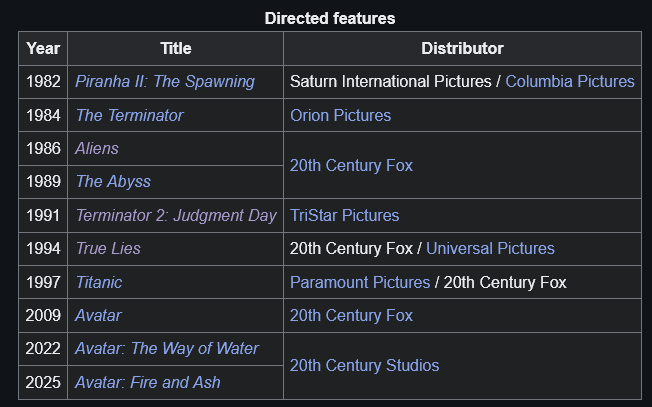
Task: Open the Aliens film link
Action: 97,148
